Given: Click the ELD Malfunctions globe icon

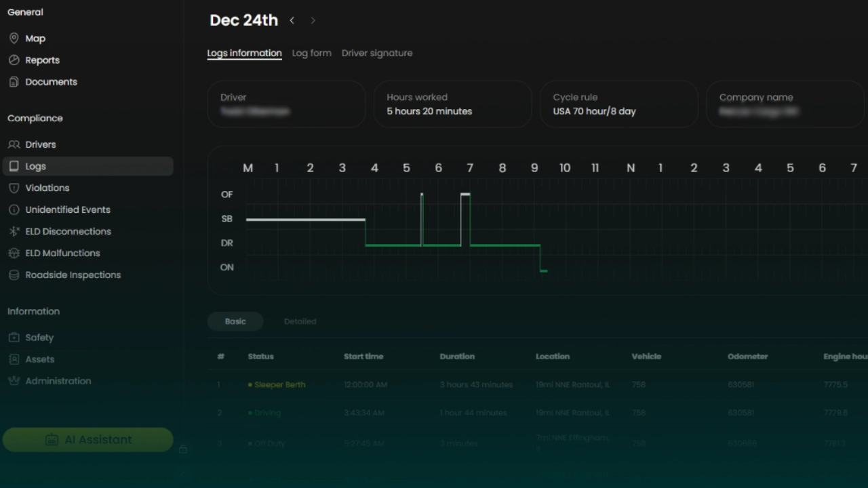Looking at the screenshot, I should tap(14, 253).
